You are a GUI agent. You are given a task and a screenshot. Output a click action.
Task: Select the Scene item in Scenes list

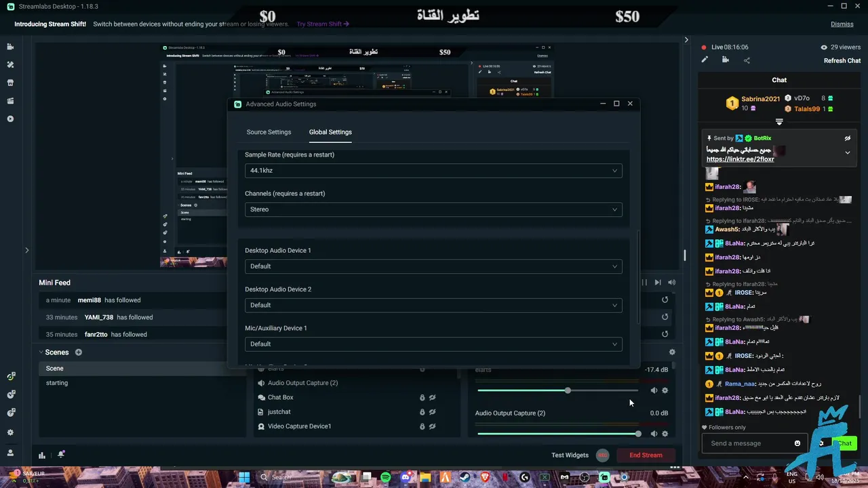point(141,369)
